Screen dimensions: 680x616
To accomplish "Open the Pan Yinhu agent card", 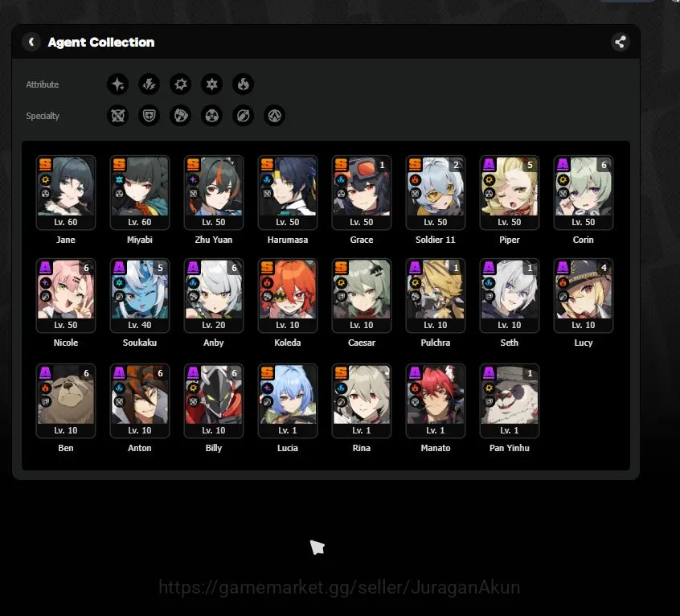I will coord(509,401).
